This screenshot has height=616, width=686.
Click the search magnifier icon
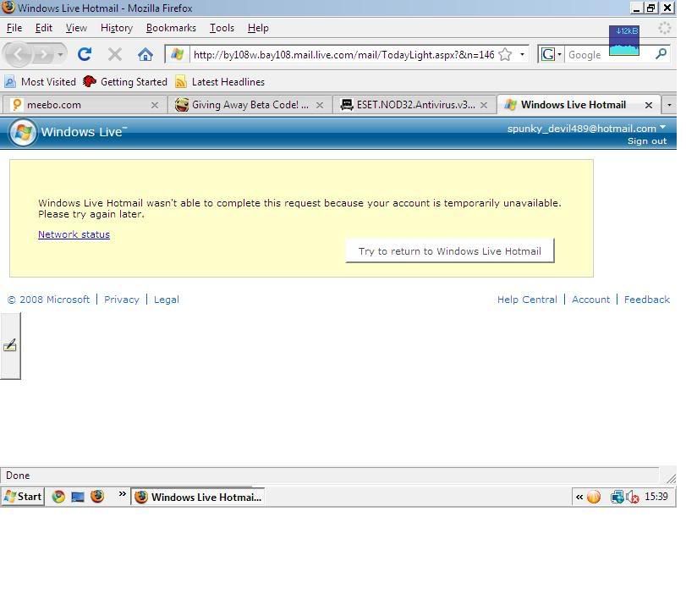point(661,54)
